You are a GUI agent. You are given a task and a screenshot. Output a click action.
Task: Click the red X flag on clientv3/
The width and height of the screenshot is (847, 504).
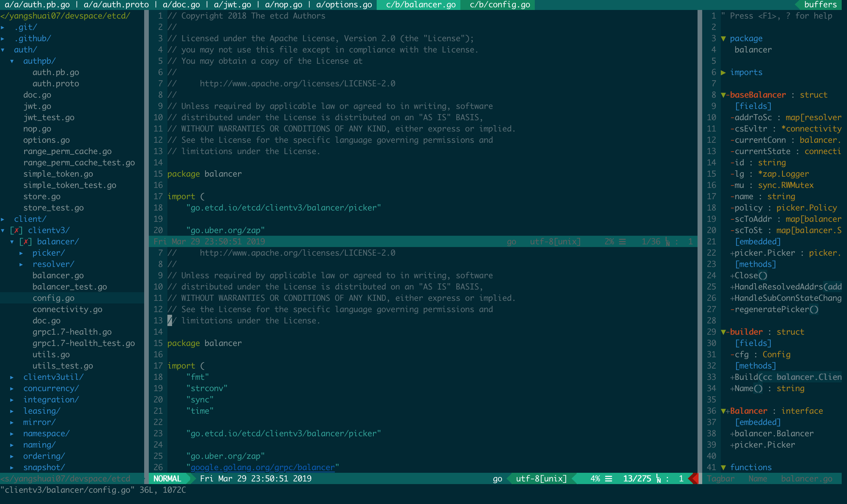tap(16, 231)
